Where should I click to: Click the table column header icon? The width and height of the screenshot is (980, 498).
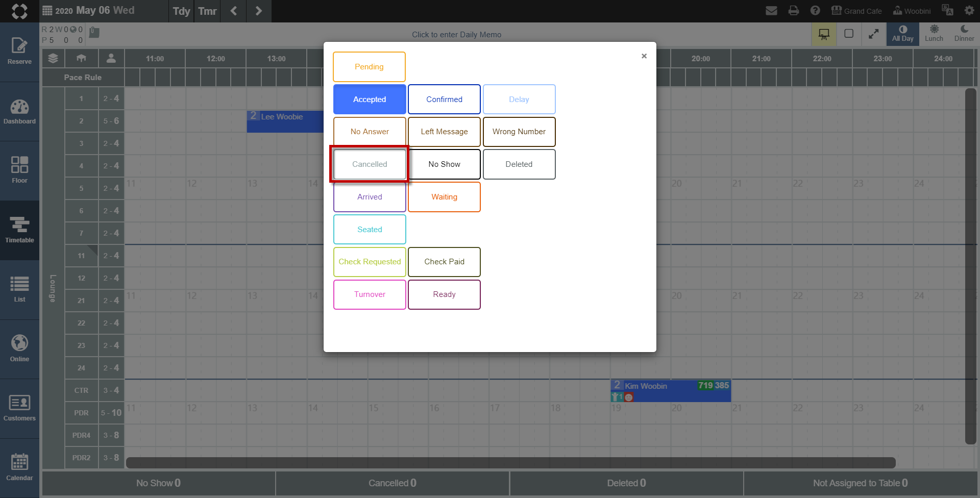pyautogui.click(x=81, y=58)
